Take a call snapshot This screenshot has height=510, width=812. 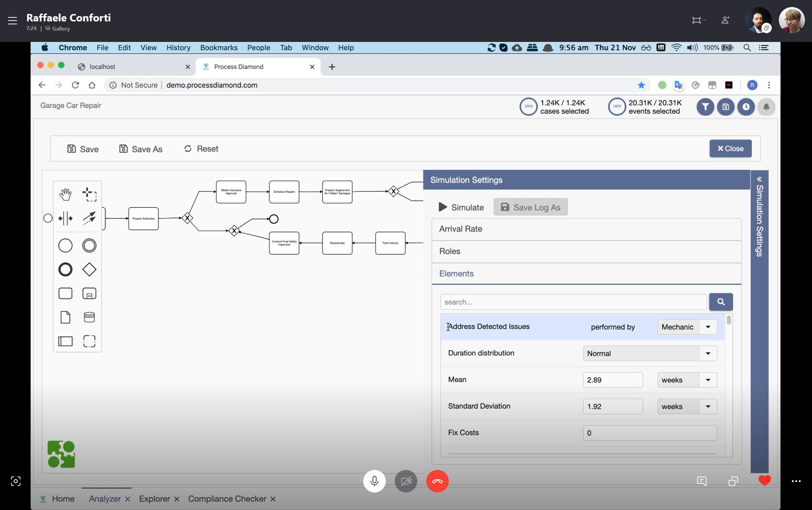(16, 481)
